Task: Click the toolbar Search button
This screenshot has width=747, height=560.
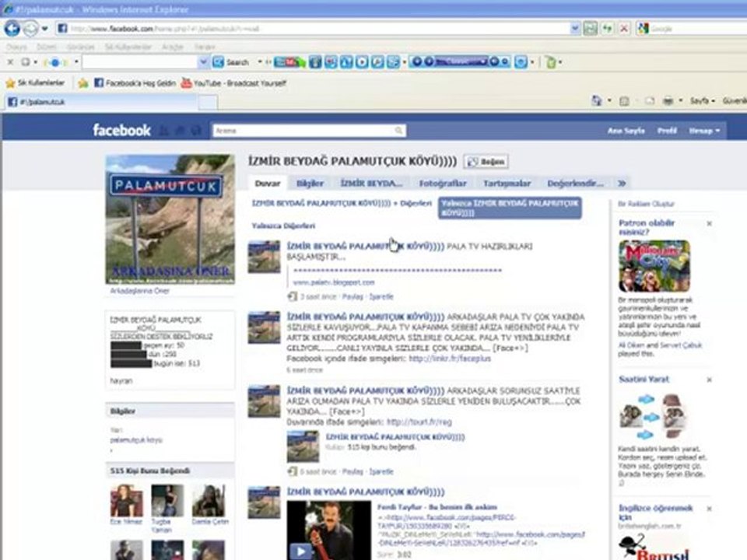Action: 232,62
